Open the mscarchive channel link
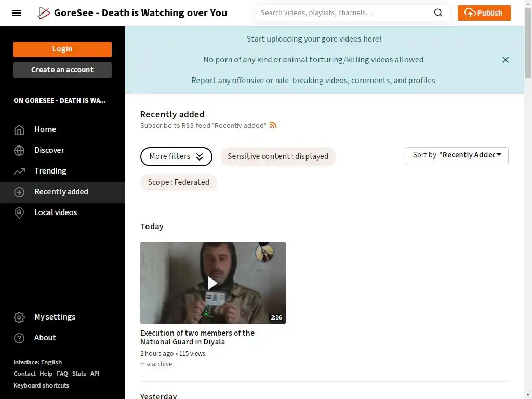532x399 pixels. pyautogui.click(x=156, y=364)
